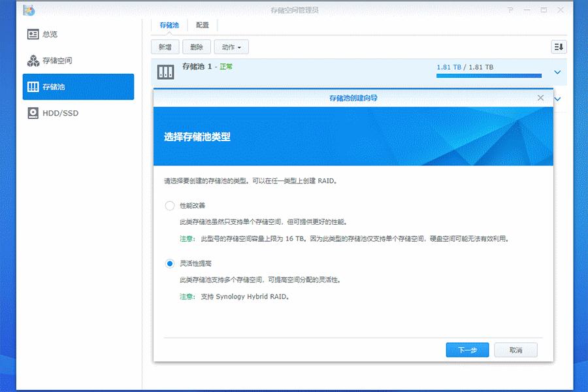Open the 动作 dropdown menu
Viewport: 588px width, 392px height.
(232, 46)
